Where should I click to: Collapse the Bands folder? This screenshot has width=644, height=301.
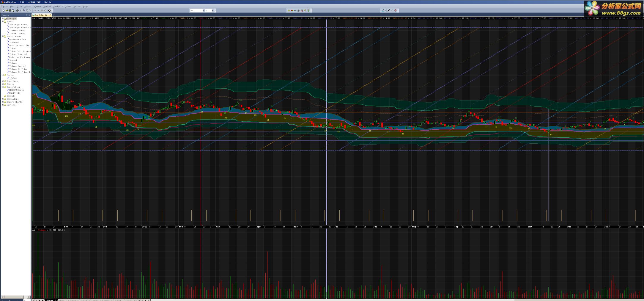point(2,21)
